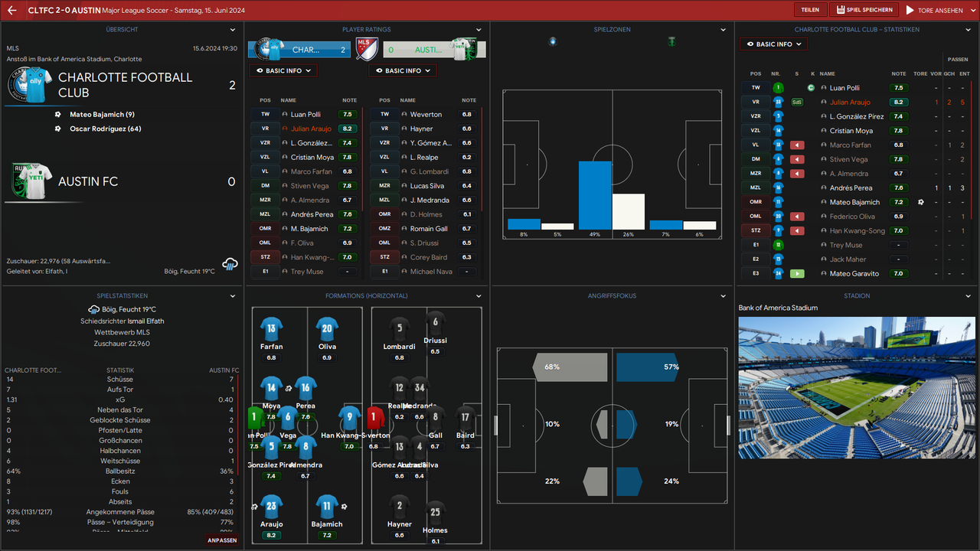Image resolution: width=980 pixels, height=551 pixels.
Task: Open the Basic Info dropdown in the Statistiken panel
Action: point(774,44)
